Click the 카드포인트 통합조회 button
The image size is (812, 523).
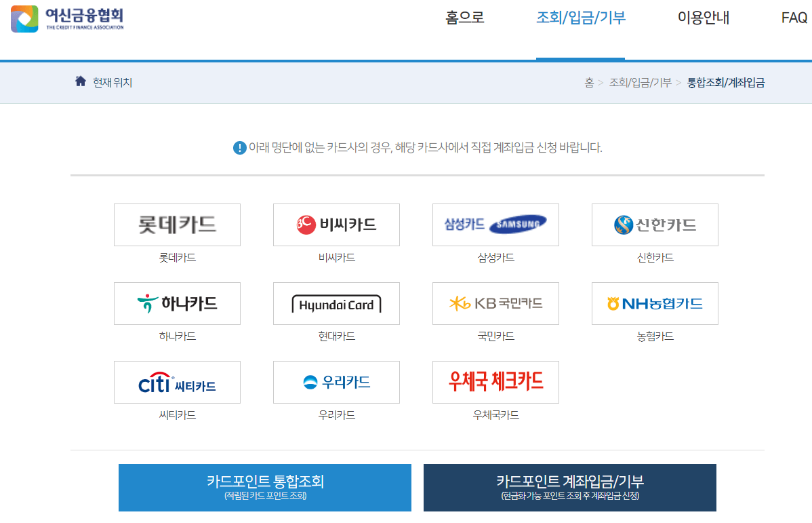pos(264,487)
